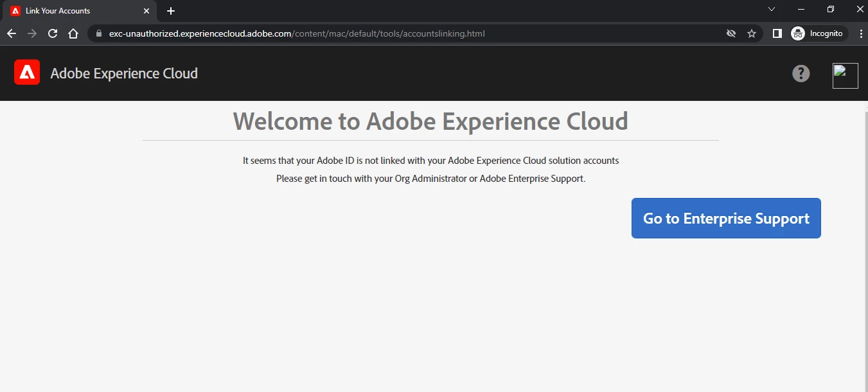Click the Adobe Experience Cloud header title
The image size is (868, 392).
pos(124,73)
